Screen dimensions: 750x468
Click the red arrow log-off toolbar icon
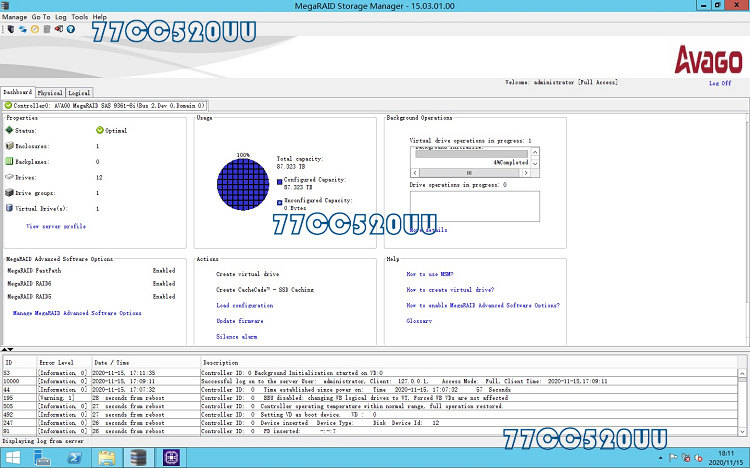[59, 29]
